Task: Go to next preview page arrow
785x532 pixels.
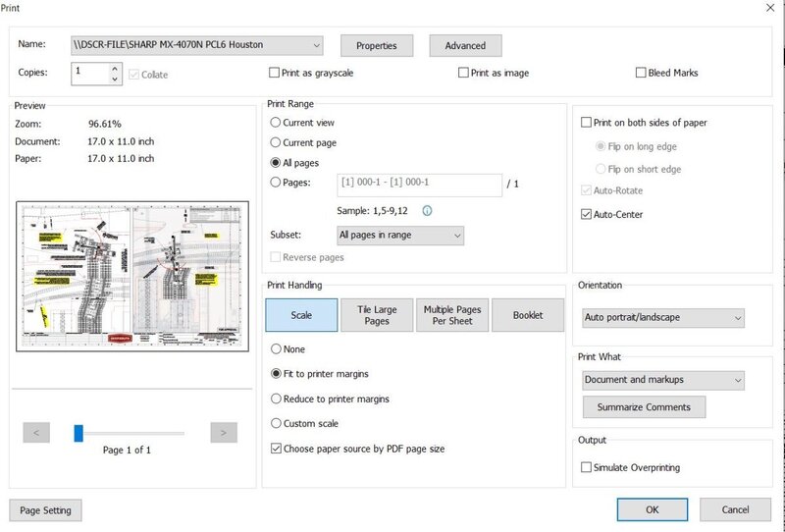Action: point(224,432)
